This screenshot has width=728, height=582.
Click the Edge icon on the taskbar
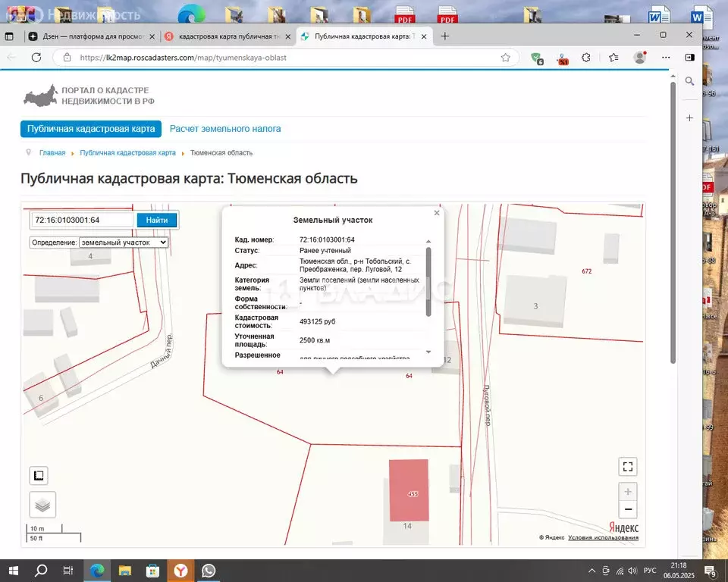[x=97, y=571]
